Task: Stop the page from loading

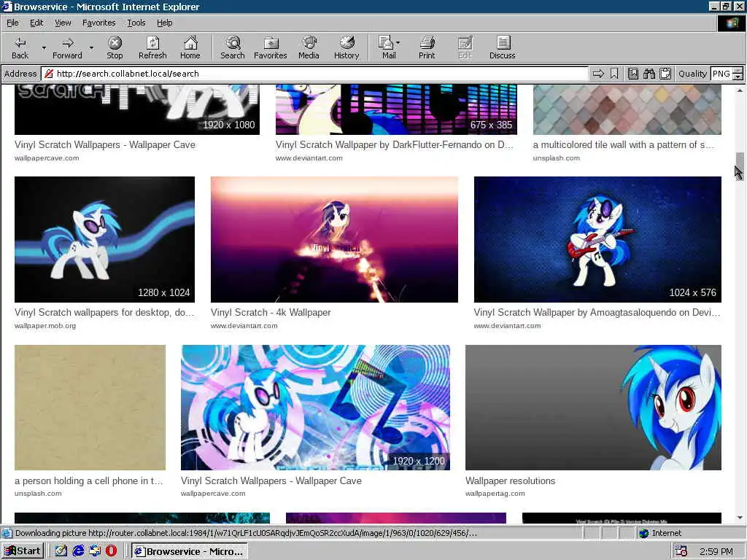Action: 115,47
